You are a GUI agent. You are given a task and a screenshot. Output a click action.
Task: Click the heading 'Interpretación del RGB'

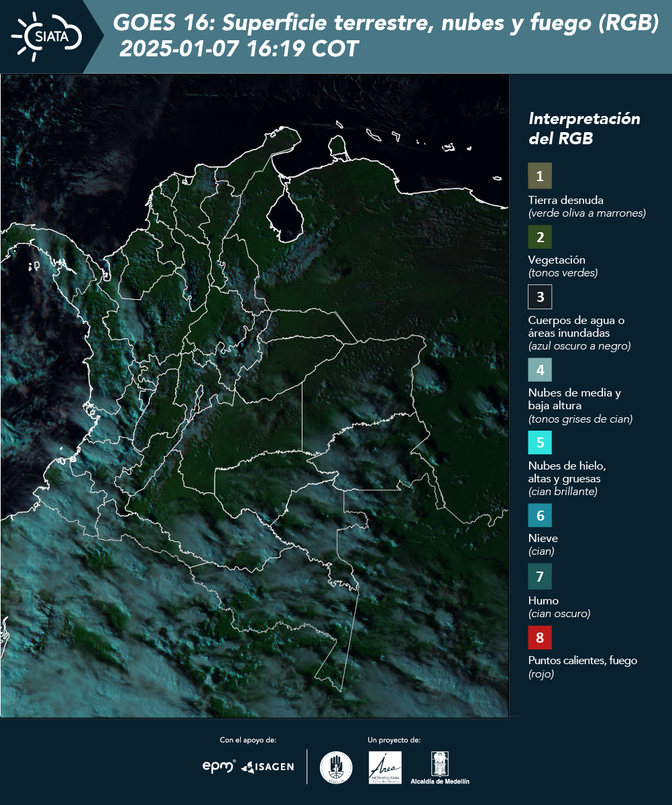(584, 128)
